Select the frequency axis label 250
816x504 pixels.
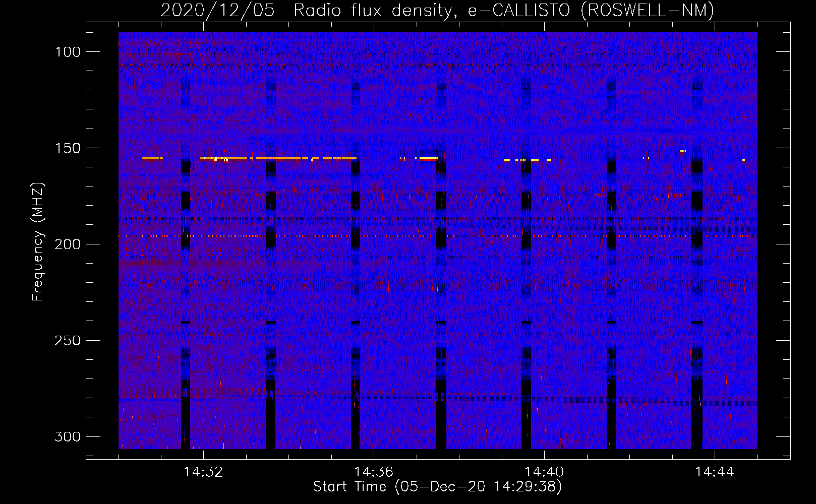(68, 341)
